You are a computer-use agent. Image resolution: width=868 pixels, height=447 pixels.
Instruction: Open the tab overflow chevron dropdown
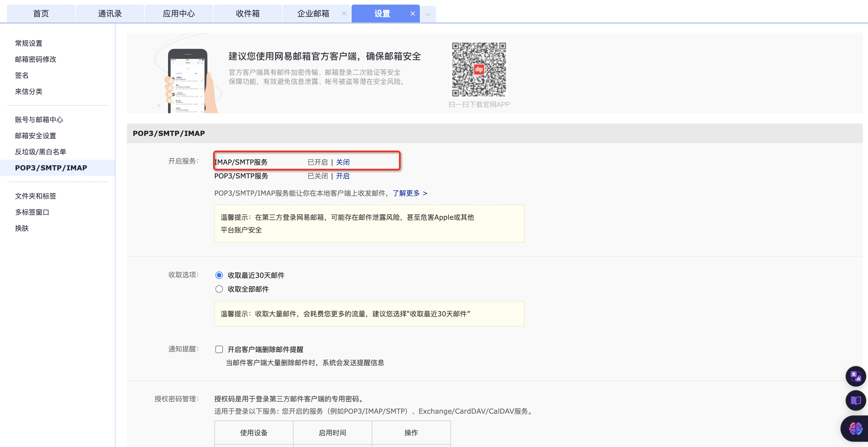tap(428, 14)
